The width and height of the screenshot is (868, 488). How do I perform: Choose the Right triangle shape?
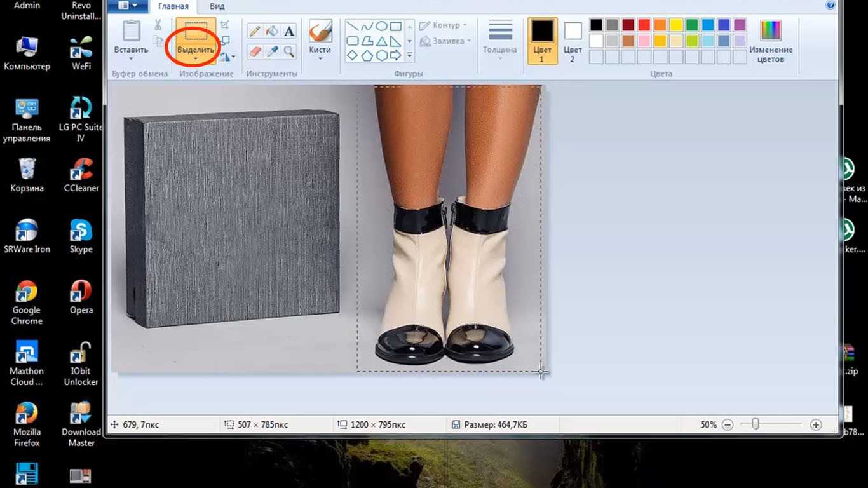pyautogui.click(x=396, y=41)
